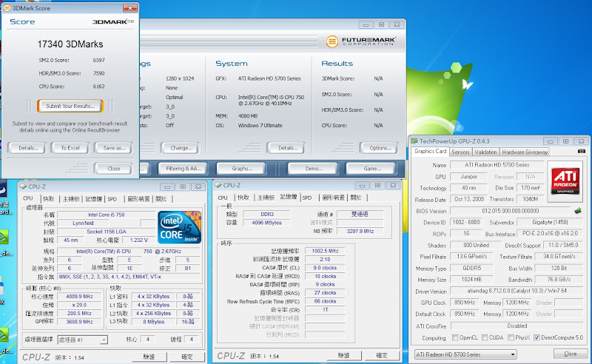Switch to the Validation tab in GPU-Z

tap(486, 152)
